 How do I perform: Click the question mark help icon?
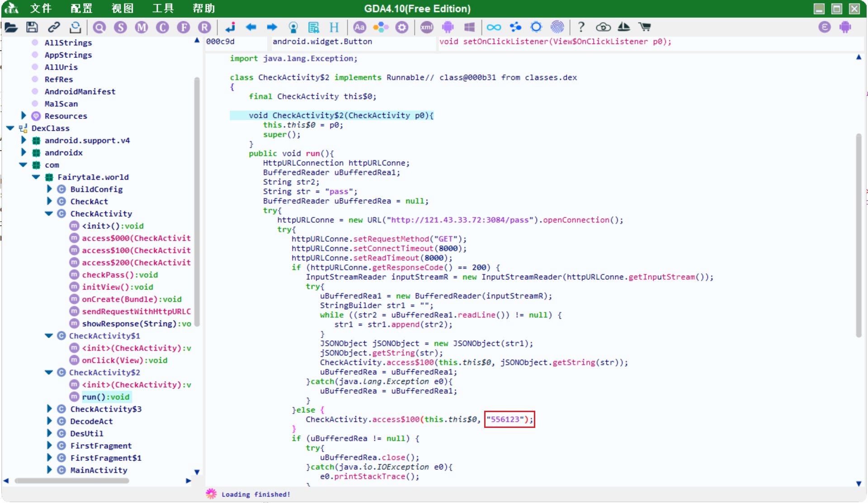pos(581,27)
